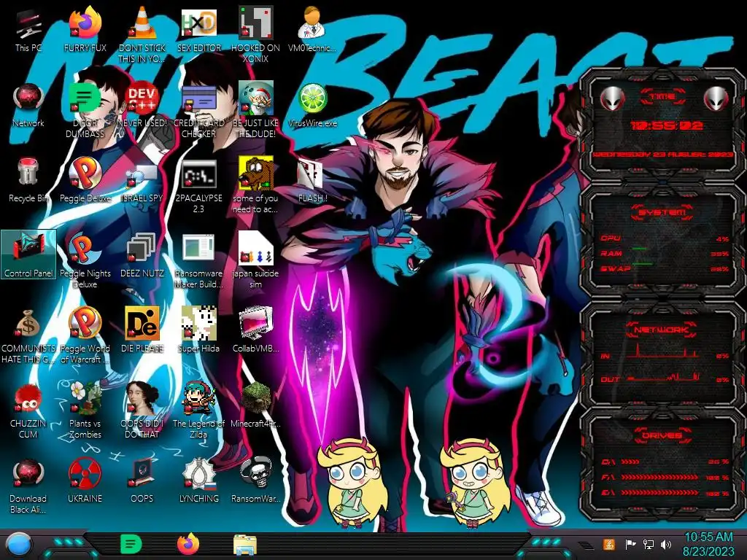Screen dimensions: 747x560
Task: Open the DI FOR DUMBASS green shortcut
Action: click(x=85, y=111)
